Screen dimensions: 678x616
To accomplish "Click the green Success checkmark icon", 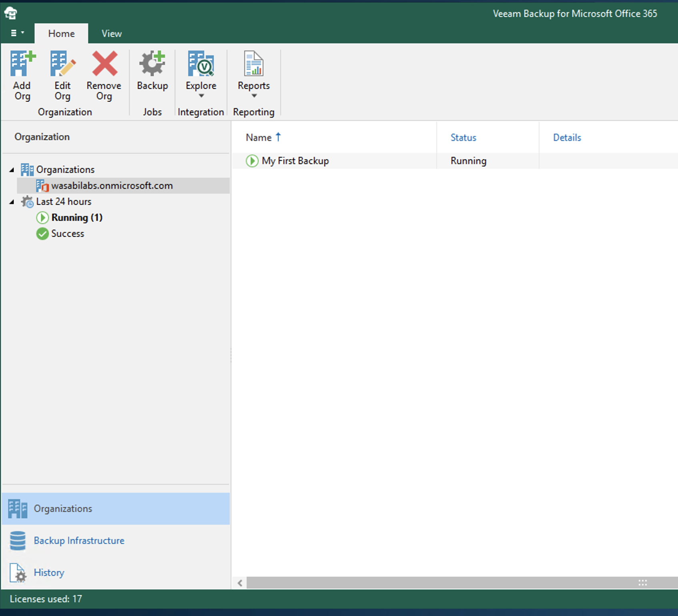I will pyautogui.click(x=42, y=234).
